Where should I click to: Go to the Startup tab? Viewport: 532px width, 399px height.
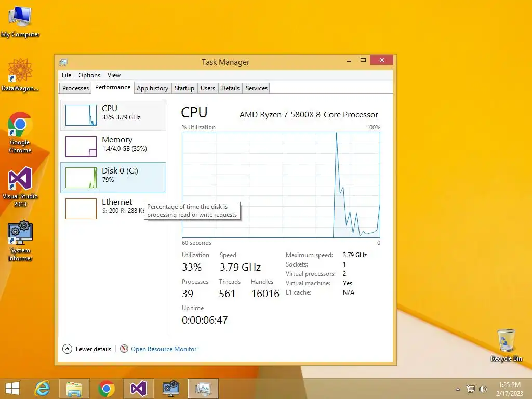pyautogui.click(x=184, y=88)
